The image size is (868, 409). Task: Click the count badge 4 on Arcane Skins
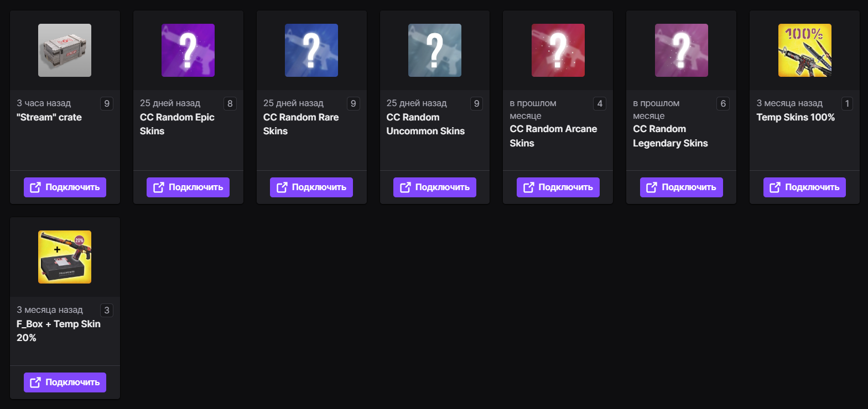click(x=600, y=103)
